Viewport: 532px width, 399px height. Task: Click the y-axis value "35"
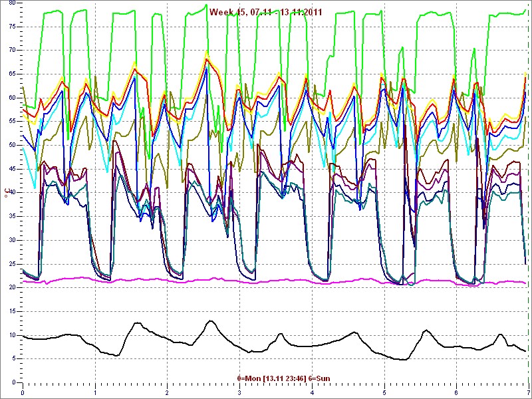click(12, 217)
